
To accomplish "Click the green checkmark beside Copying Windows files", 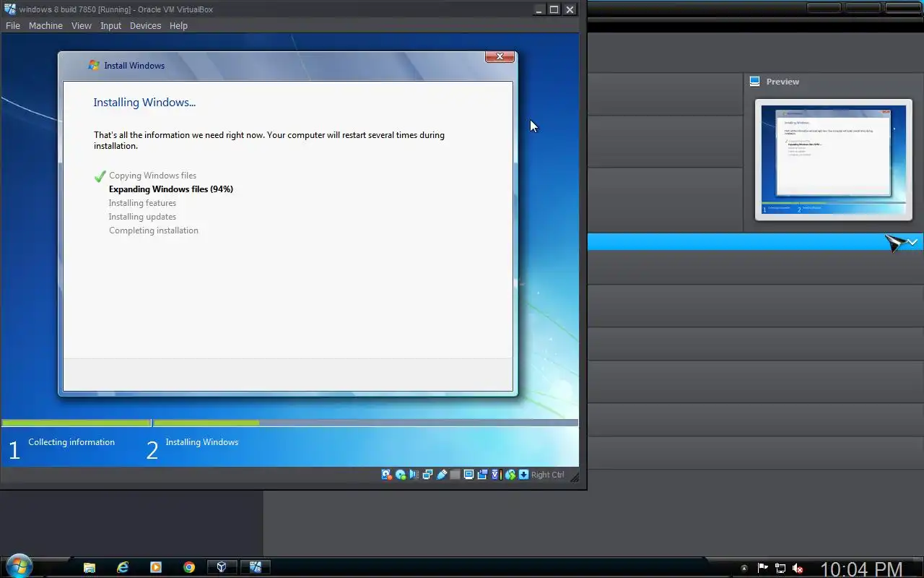I will point(100,176).
